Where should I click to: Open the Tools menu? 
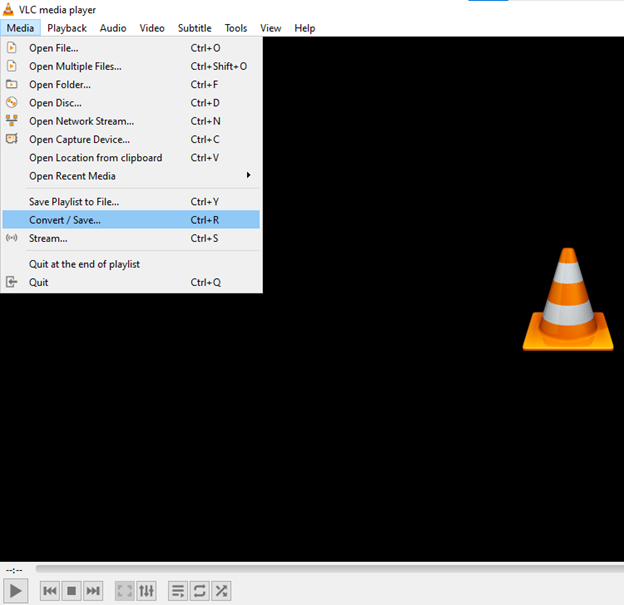pos(236,28)
